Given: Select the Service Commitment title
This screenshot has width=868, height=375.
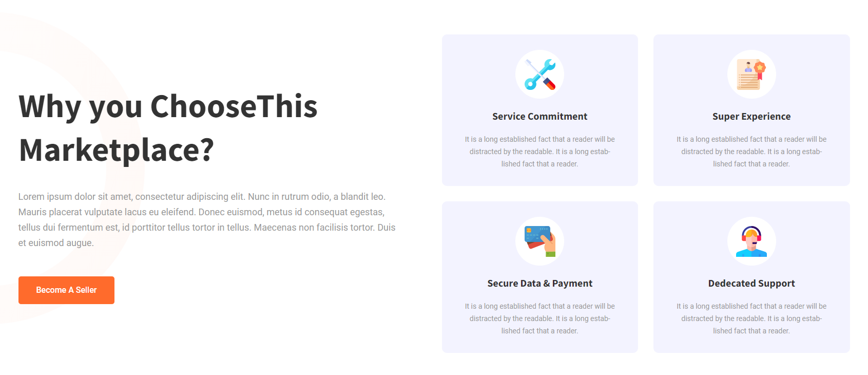Looking at the screenshot, I should [539, 117].
